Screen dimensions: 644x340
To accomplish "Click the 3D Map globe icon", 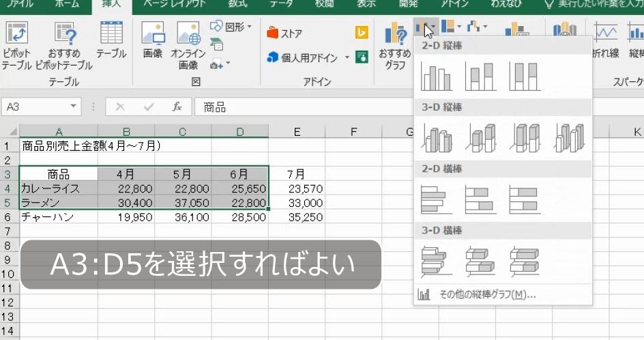I will click(565, 29).
